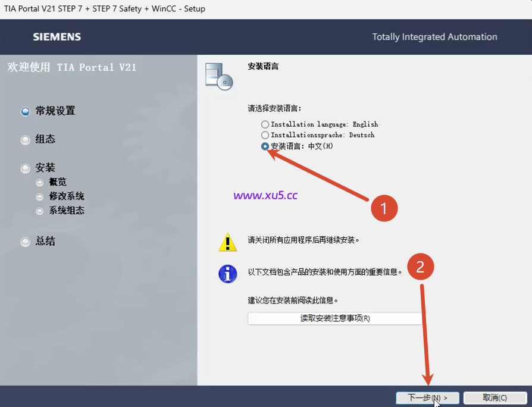
Task: Click the status circle beside 组态
Action: click(25, 139)
